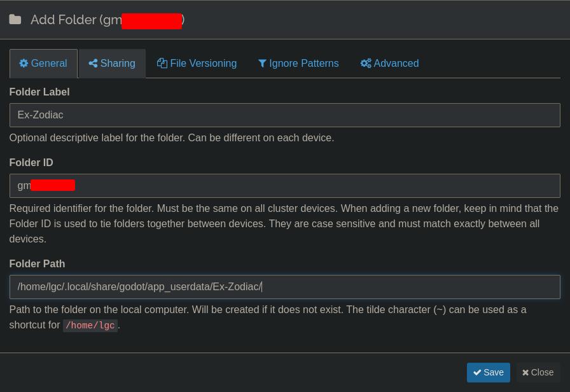Image resolution: width=570 pixels, height=392 pixels.
Task: Click into the Folder ID input field
Action: (284, 185)
